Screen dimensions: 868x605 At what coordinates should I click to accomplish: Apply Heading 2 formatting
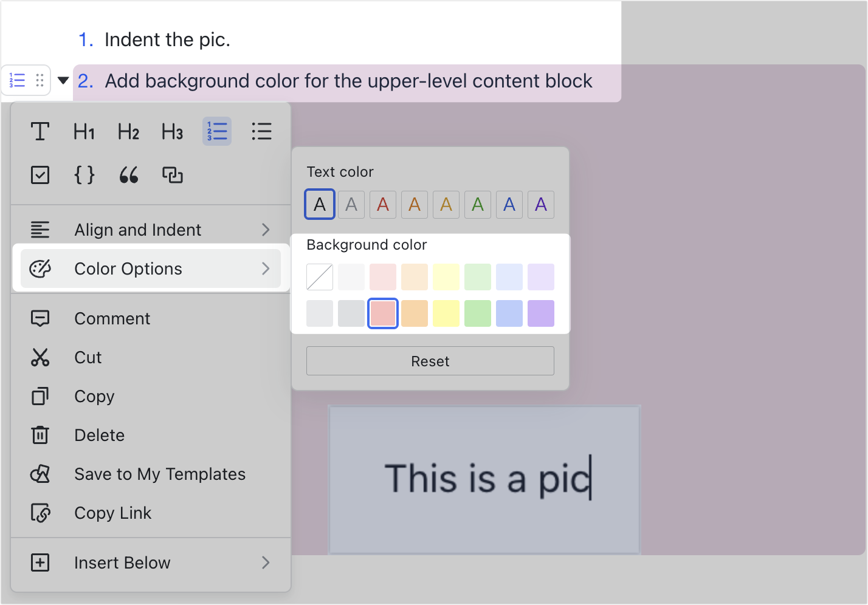(128, 131)
